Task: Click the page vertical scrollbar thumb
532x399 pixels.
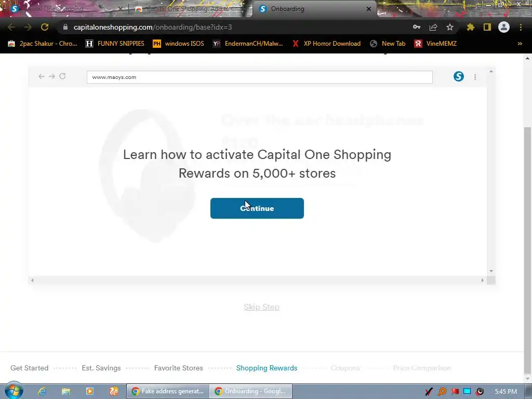Action: pos(528,249)
